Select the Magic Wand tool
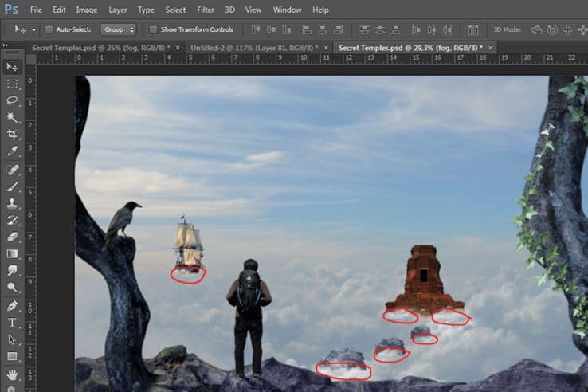588x392 pixels. point(12,117)
